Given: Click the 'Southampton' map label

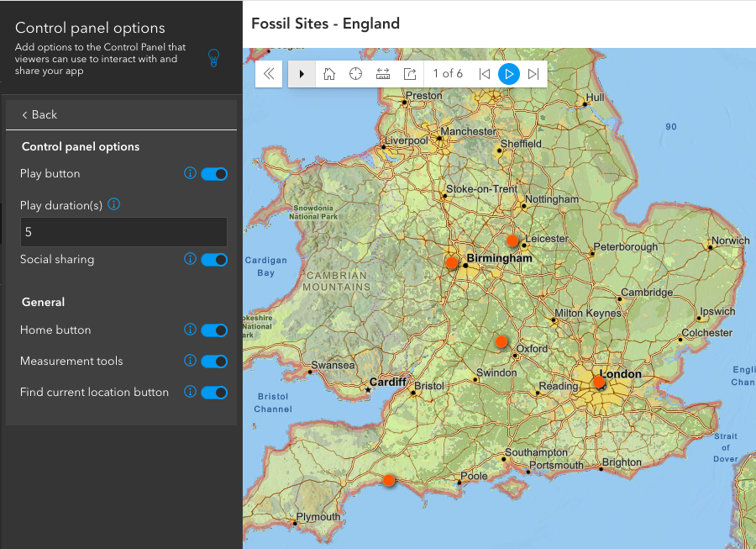Looking at the screenshot, I should pos(536,452).
